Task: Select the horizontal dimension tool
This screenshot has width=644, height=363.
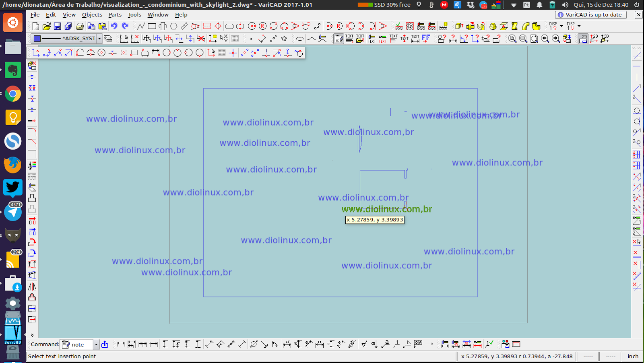Action: (121, 344)
